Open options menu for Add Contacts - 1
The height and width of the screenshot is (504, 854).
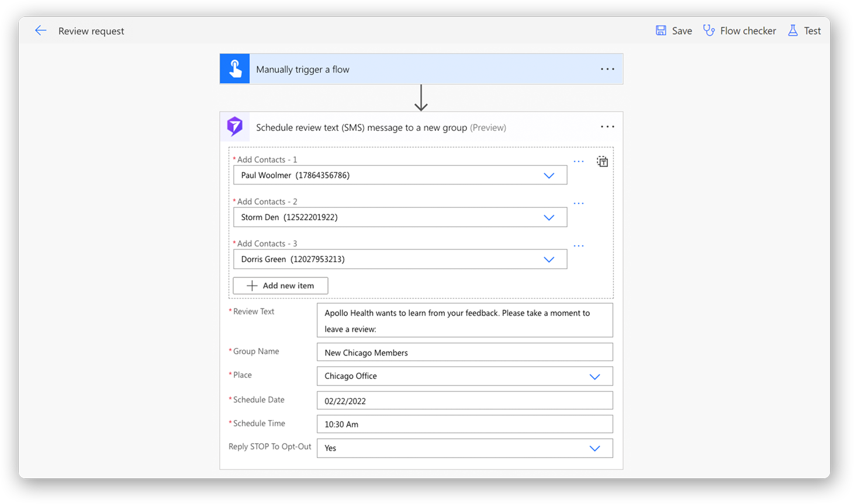point(579,161)
